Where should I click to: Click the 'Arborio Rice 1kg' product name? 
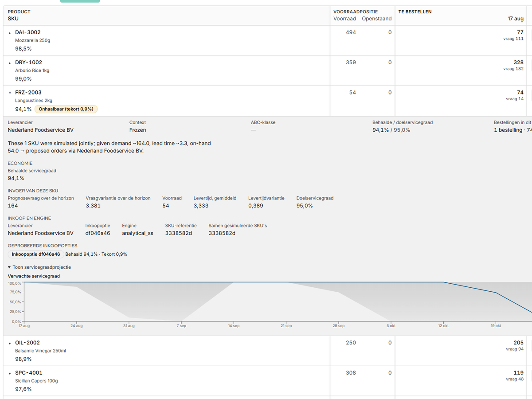click(x=32, y=70)
